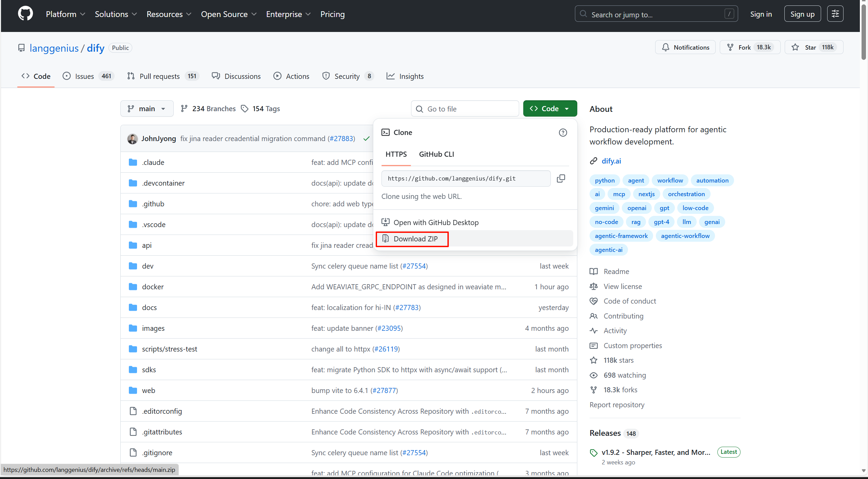Collapse the green Code dropdown button
Screen dimensions: 868x479
tap(550, 109)
